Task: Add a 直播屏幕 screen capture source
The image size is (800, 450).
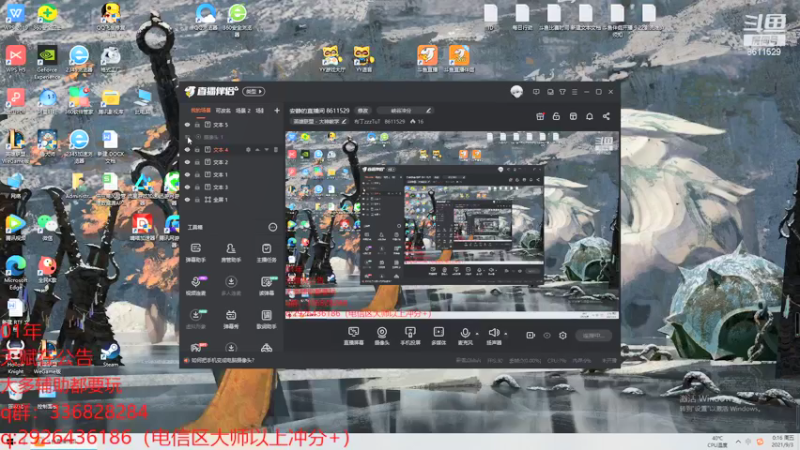Action: tap(353, 336)
